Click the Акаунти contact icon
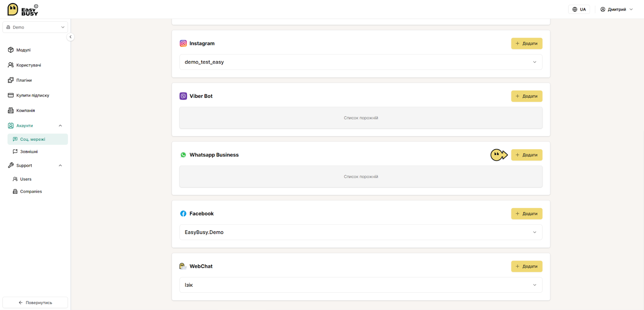This screenshot has width=644, height=310. [x=11, y=126]
